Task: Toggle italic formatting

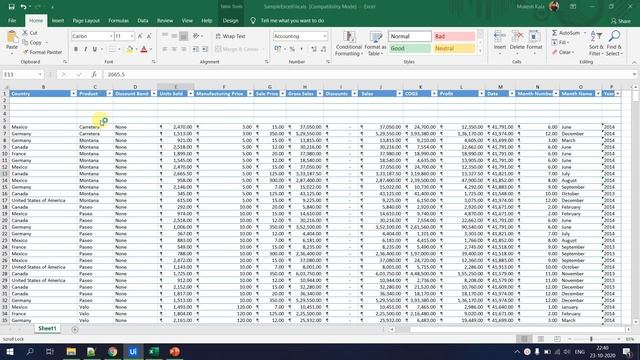Action: click(85, 49)
